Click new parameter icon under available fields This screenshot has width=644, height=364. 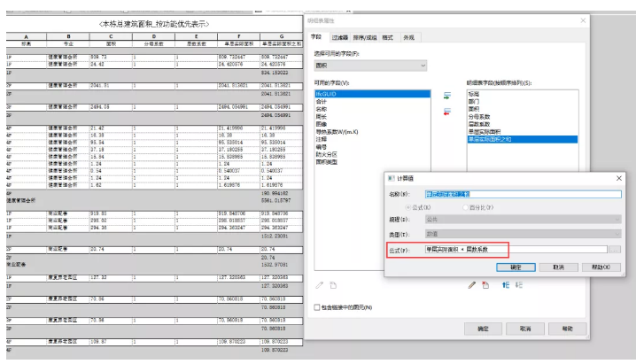pos(333,284)
